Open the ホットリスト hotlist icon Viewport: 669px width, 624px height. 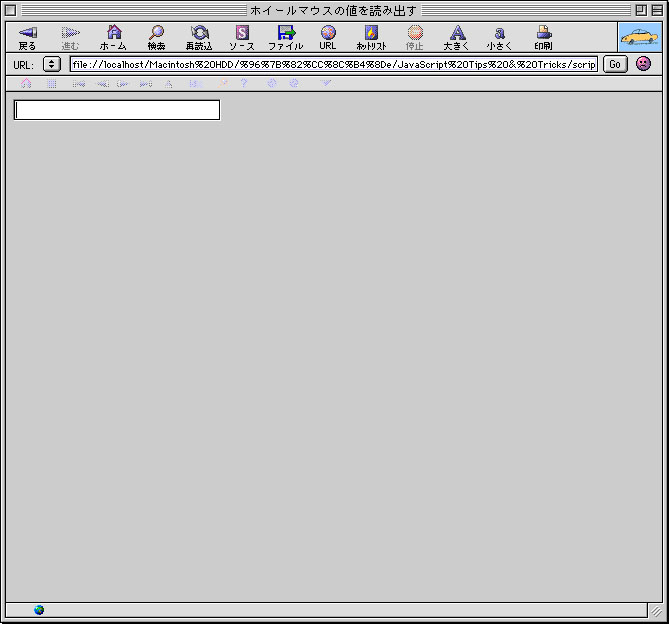point(371,38)
